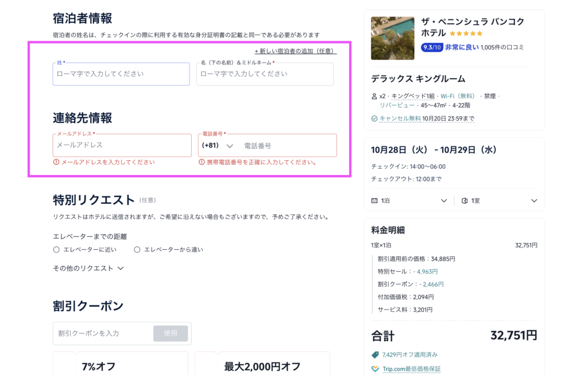Click the free cancellation checkmark icon

point(374,119)
